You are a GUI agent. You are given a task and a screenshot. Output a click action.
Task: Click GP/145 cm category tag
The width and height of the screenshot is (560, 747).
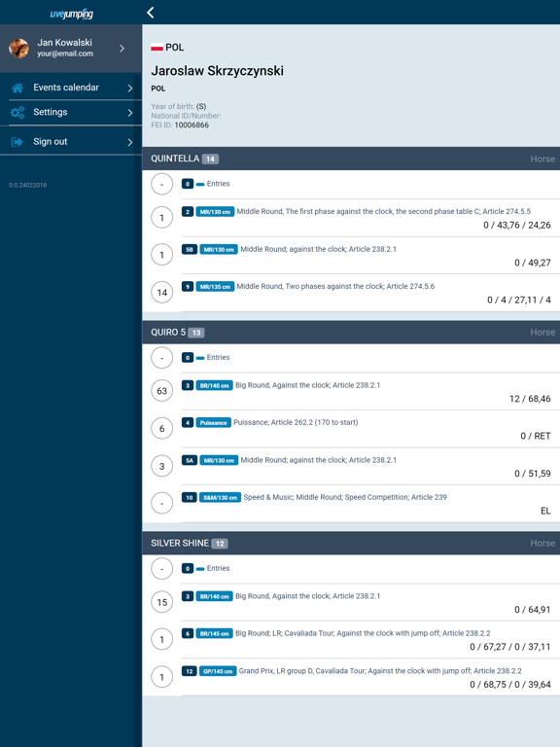[x=218, y=671]
